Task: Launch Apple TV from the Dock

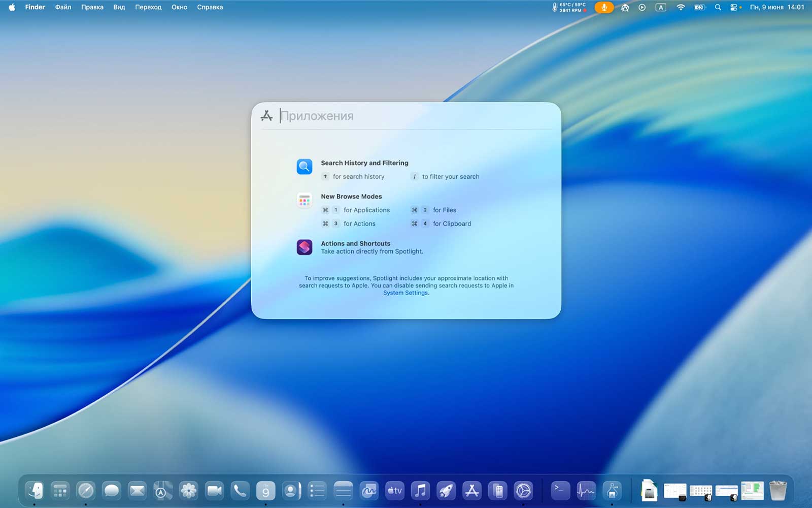Action: tap(395, 491)
